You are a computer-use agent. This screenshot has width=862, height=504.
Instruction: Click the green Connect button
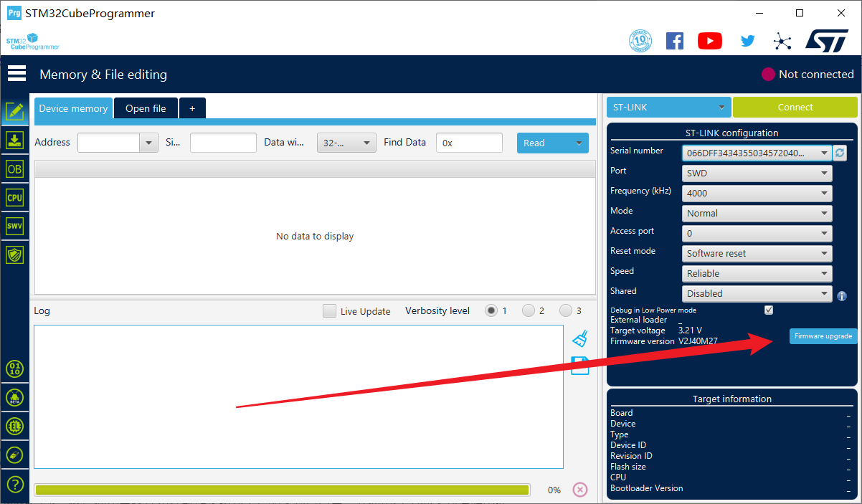795,107
